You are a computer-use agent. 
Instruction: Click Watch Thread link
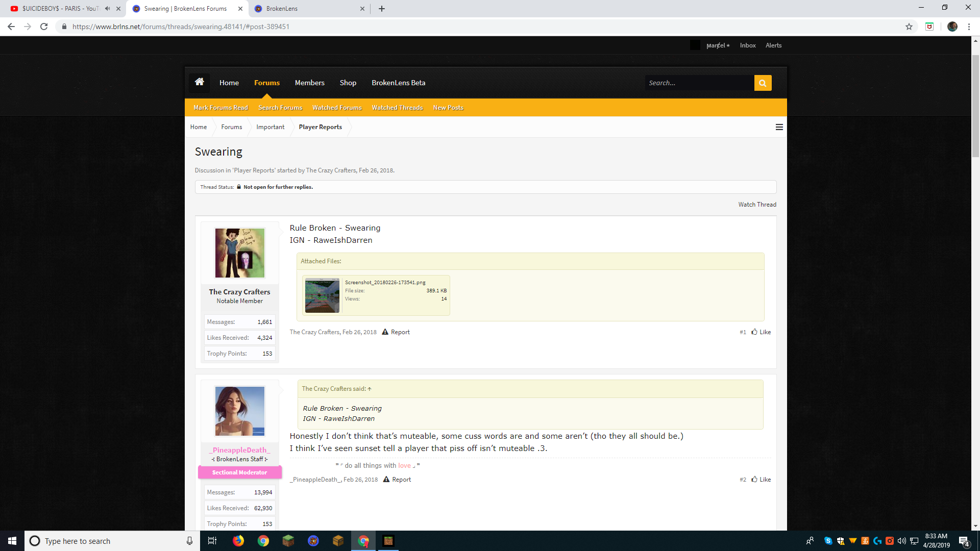pos(757,205)
